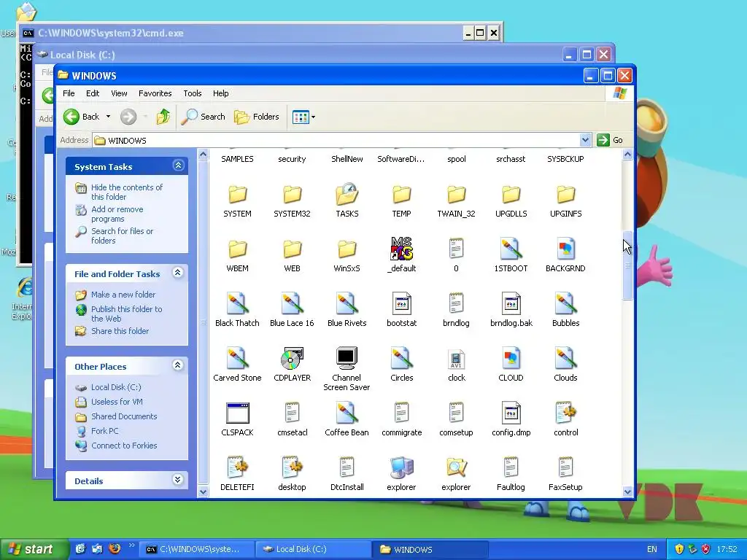The height and width of the screenshot is (560, 747).
Task: Collapse the System Tasks panel
Action: (178, 166)
